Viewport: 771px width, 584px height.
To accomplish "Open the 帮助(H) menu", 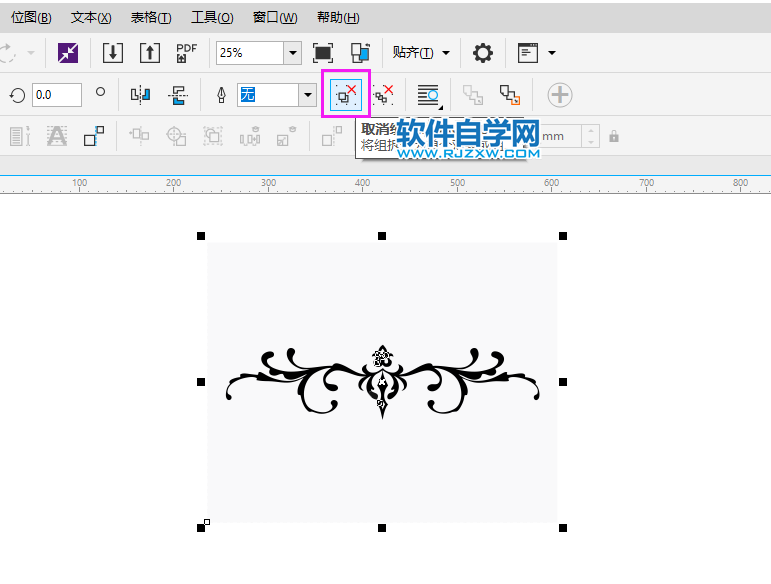I will tap(338, 18).
